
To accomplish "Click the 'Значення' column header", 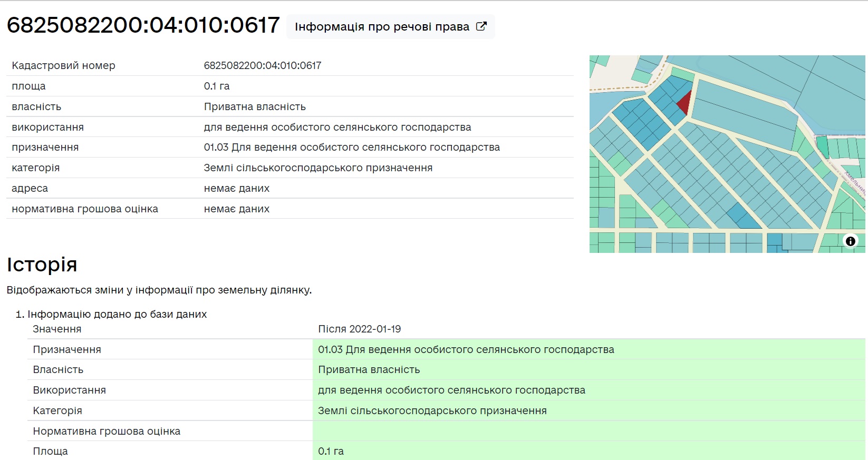I will 57,329.
